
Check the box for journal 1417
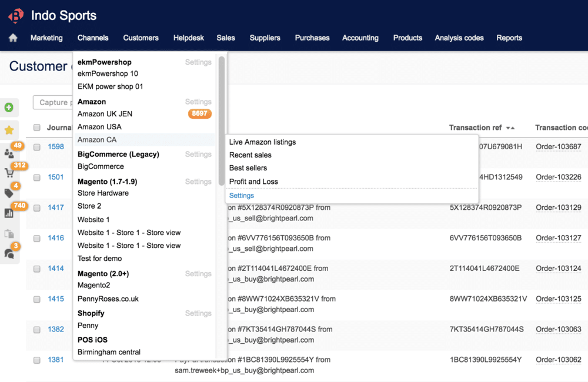click(x=37, y=208)
